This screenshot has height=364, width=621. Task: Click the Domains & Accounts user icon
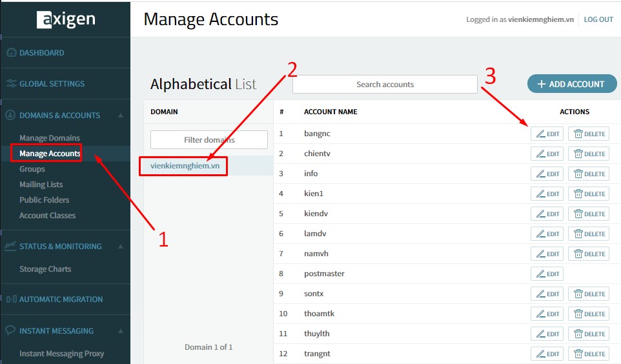[x=10, y=115]
